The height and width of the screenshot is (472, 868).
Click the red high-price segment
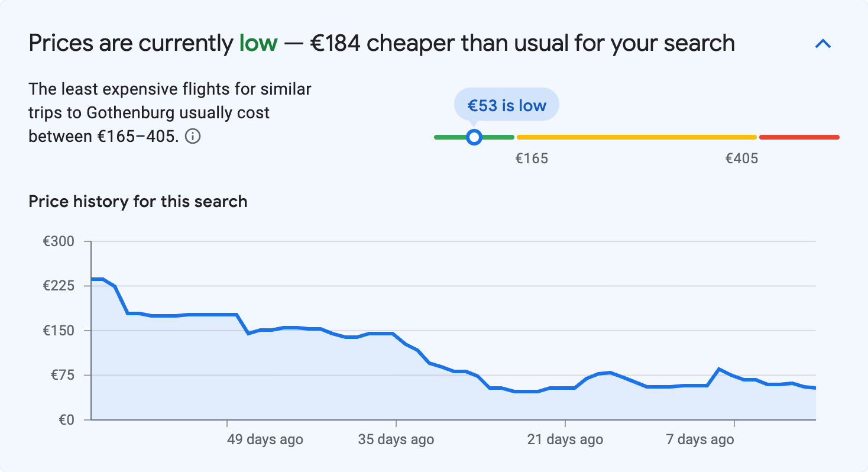click(799, 137)
